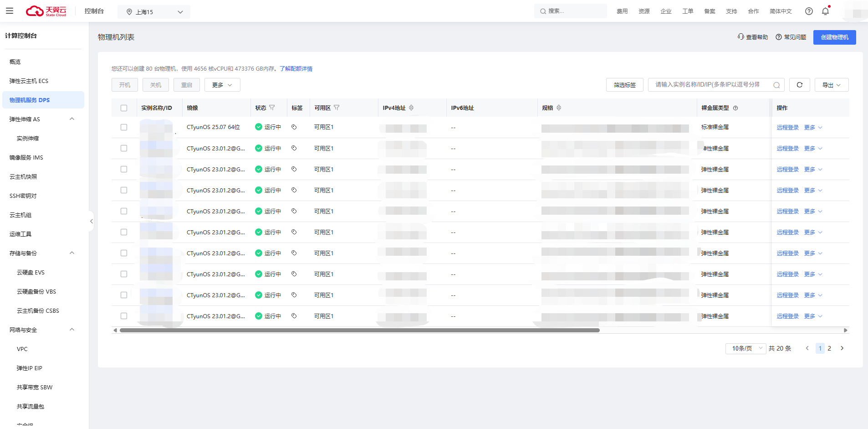Click the bare metal type info icon

click(x=735, y=108)
